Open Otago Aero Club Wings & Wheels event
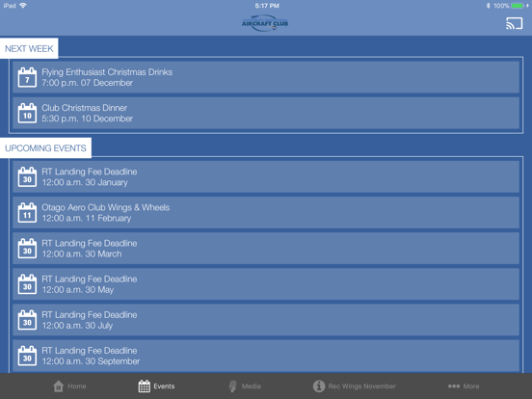 pyautogui.click(x=266, y=213)
